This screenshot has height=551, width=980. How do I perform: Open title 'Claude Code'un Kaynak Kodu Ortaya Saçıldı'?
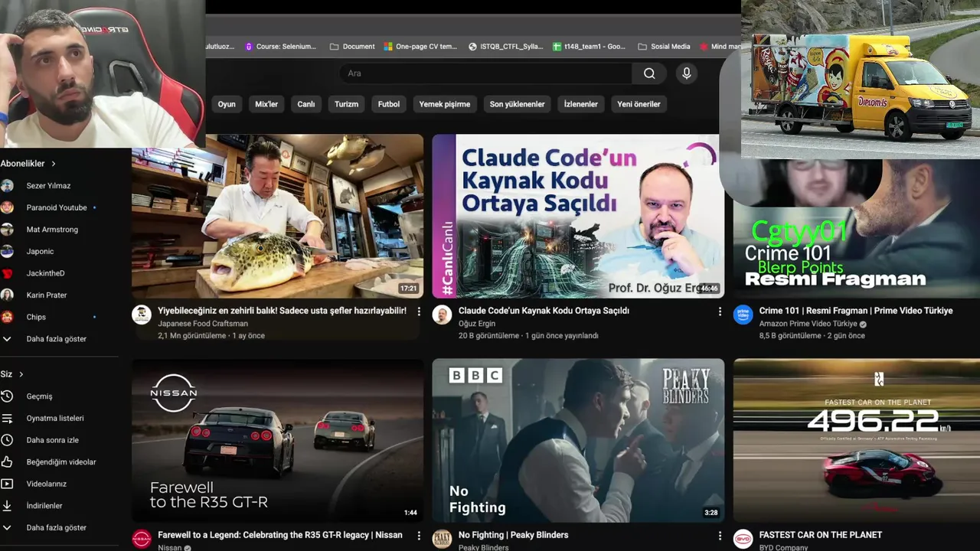[x=544, y=311]
